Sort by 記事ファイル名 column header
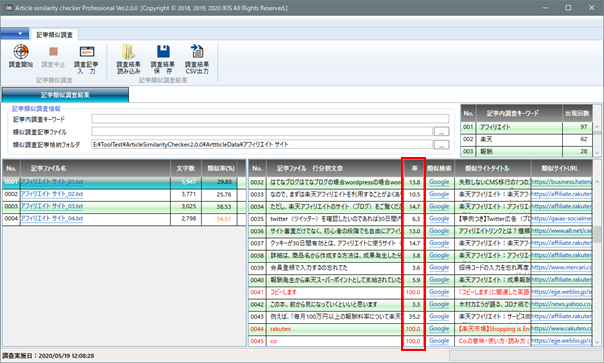Screen dimensions: 604x363 point(95,168)
